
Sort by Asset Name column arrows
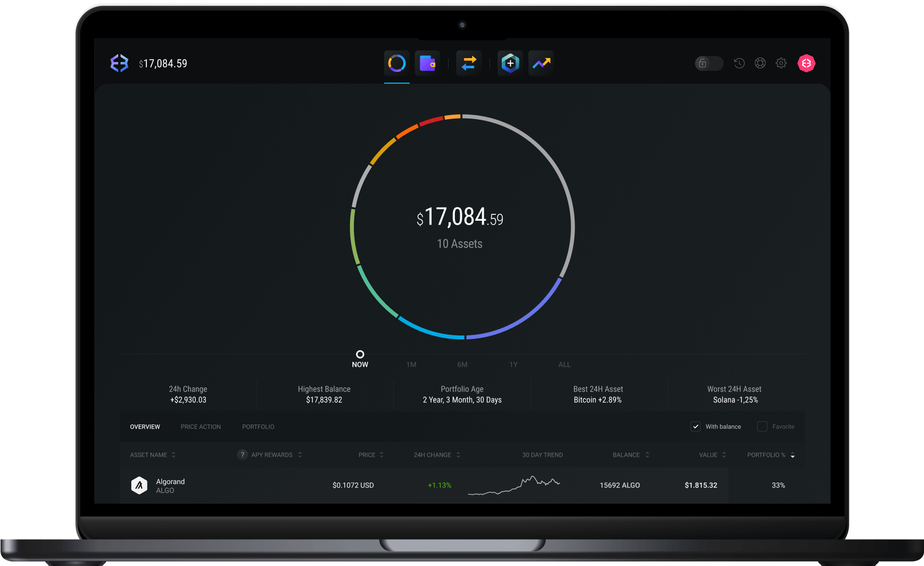point(173,455)
